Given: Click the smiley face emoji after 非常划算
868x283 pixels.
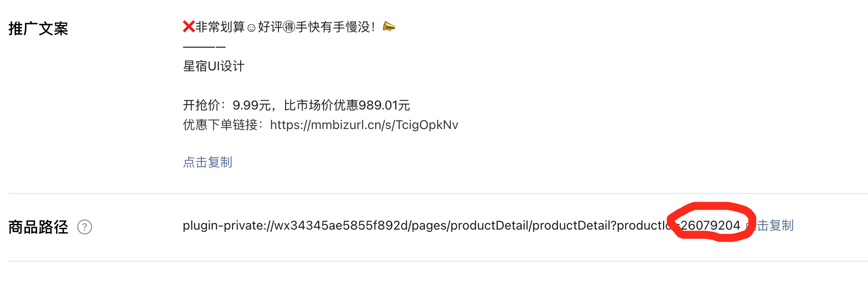Looking at the screenshot, I should (251, 28).
